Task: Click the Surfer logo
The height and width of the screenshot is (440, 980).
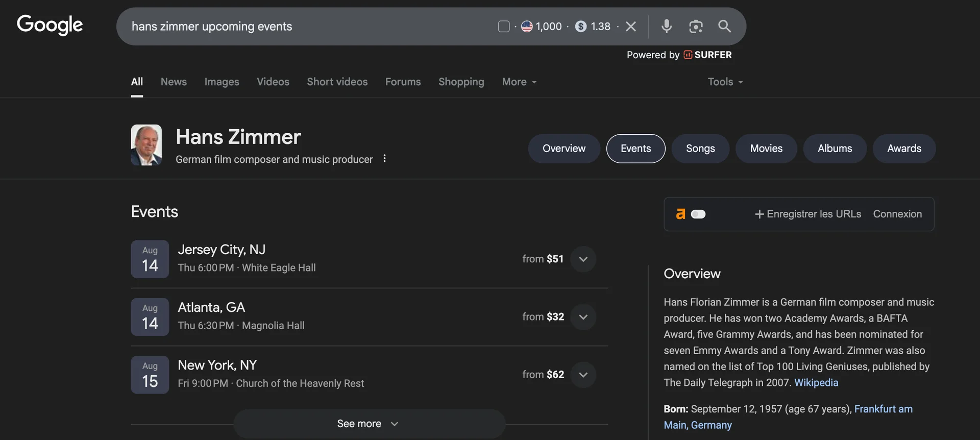Action: [707, 55]
